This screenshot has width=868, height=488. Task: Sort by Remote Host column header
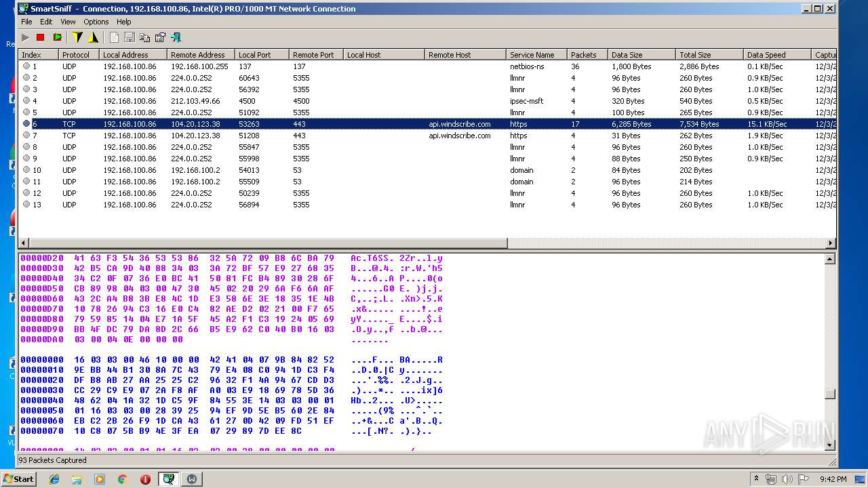(x=465, y=55)
